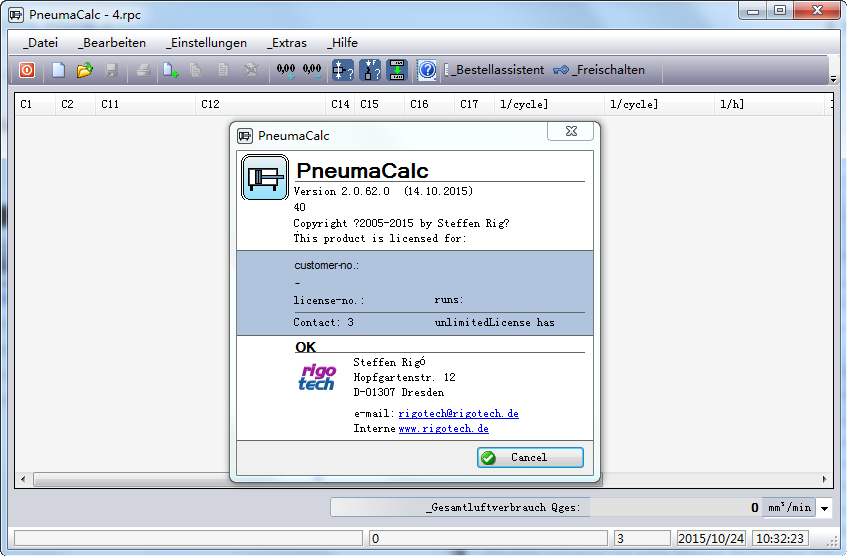Screen dimensions: 848x557
Task: Click Freischalten with the key icon
Action: click(598, 70)
